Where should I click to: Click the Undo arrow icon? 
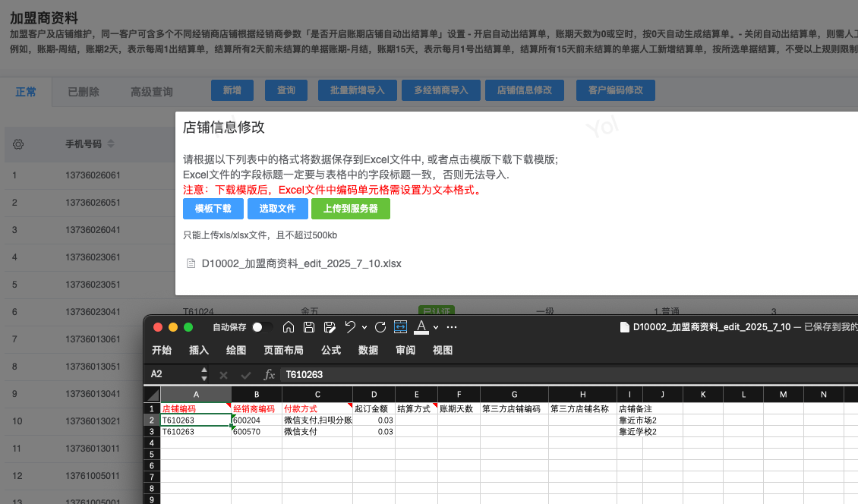point(350,327)
